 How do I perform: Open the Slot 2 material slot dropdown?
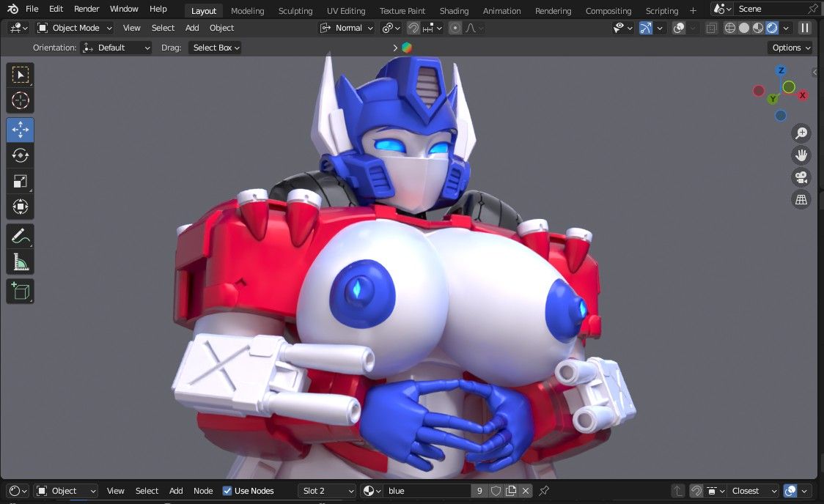pos(327,491)
